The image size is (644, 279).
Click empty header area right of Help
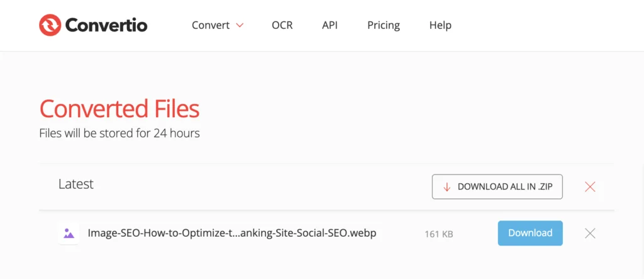point(541,25)
